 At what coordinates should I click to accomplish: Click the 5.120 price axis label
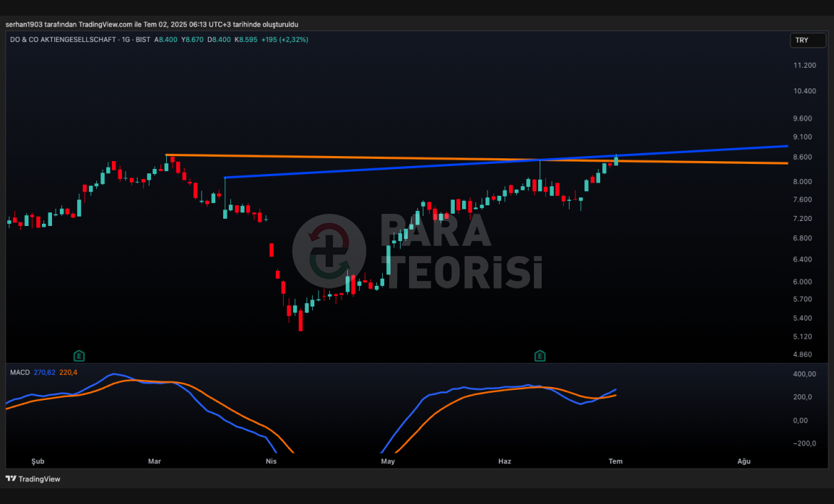tap(802, 336)
